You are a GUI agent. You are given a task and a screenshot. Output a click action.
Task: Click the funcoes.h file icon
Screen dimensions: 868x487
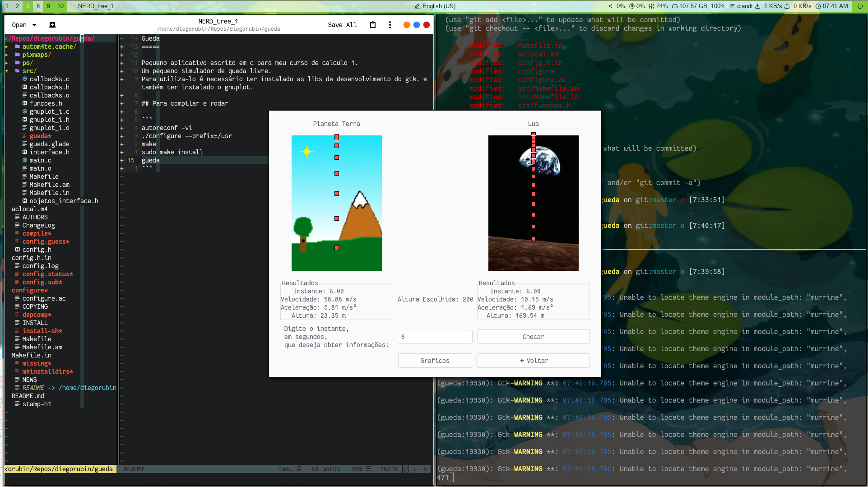click(x=25, y=103)
